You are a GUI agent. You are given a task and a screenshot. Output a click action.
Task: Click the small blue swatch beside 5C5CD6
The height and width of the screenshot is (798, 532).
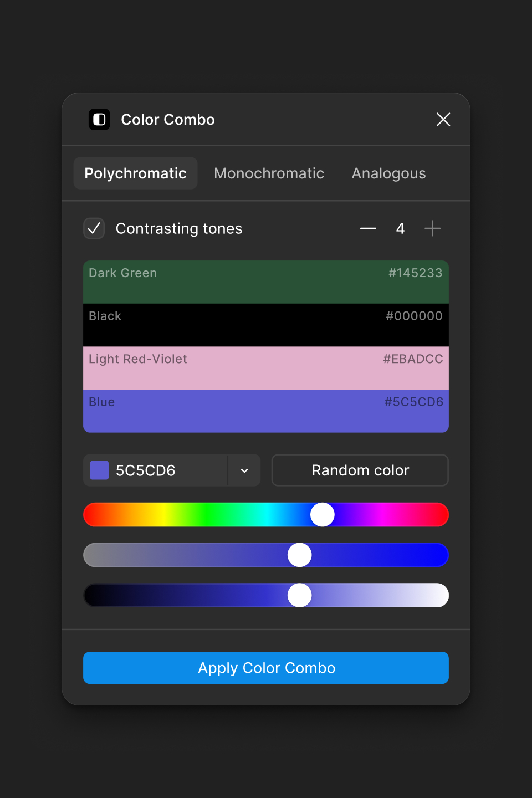point(99,470)
